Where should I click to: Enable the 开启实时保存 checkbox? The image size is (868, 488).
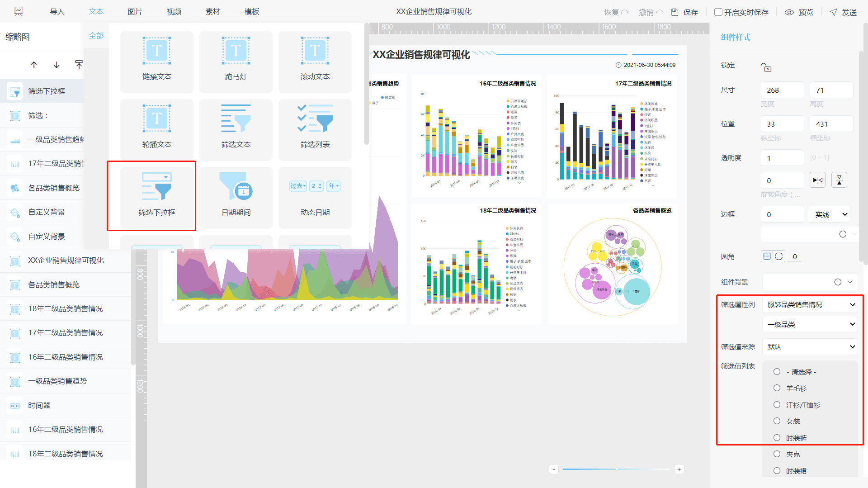pos(718,12)
